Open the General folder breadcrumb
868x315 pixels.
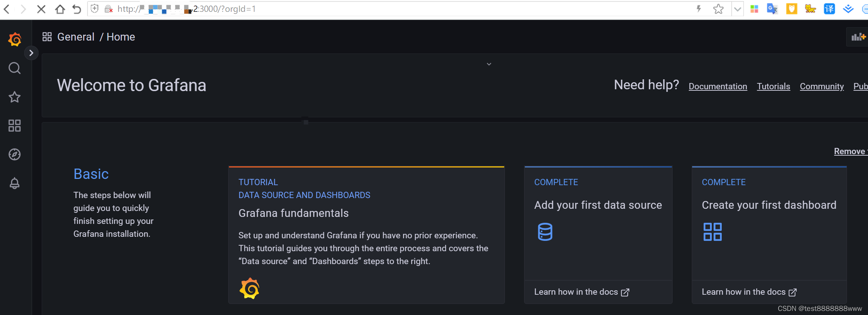(x=76, y=37)
